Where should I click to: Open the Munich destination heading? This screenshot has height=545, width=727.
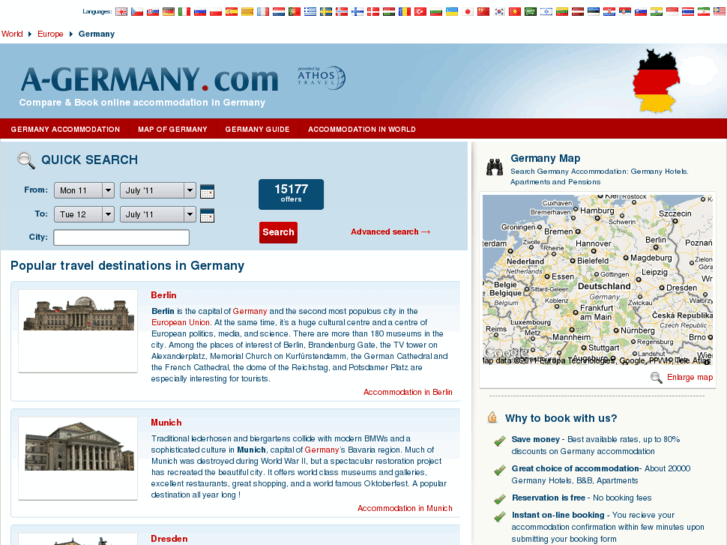click(166, 423)
